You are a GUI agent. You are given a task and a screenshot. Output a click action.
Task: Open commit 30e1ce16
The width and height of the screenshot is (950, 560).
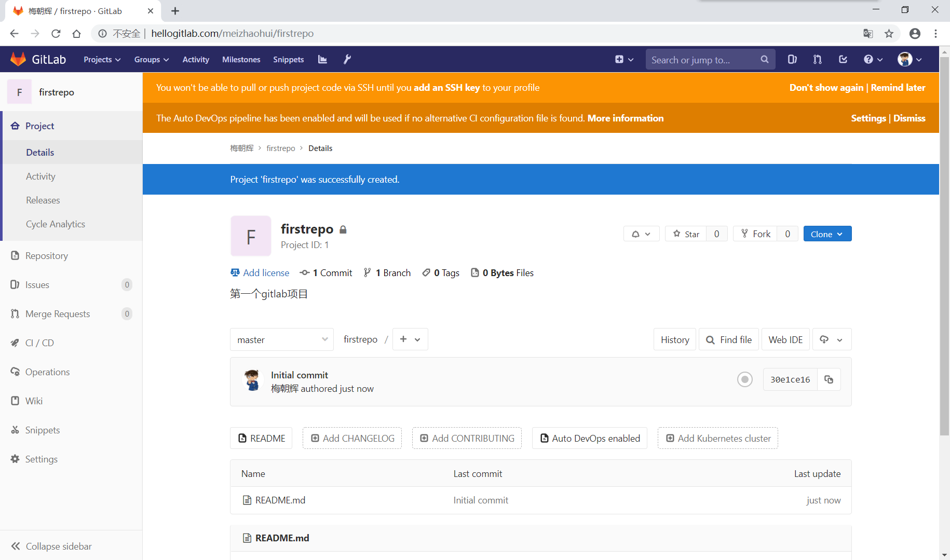point(790,379)
